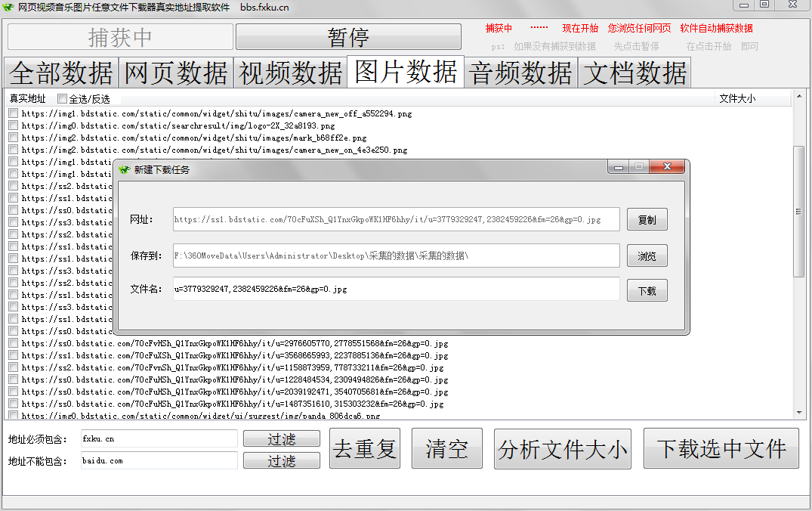812x511 pixels.
Task: Open the 音频数据 tab
Action: [520, 73]
